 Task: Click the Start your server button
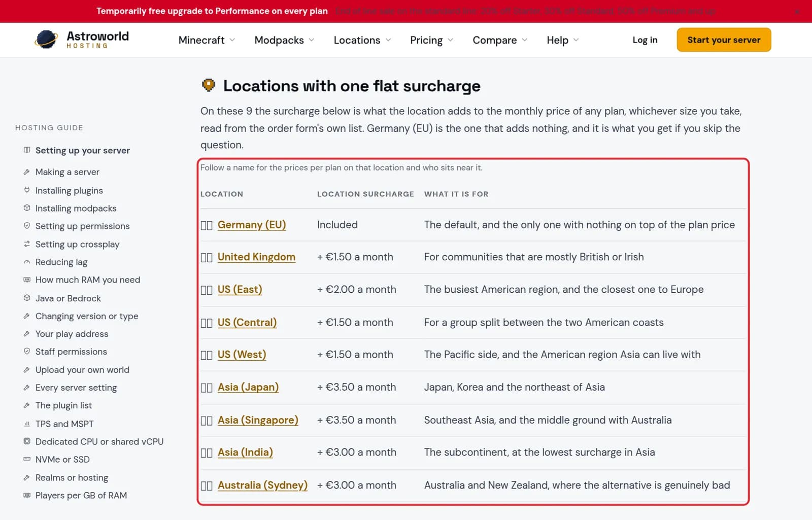(724, 40)
